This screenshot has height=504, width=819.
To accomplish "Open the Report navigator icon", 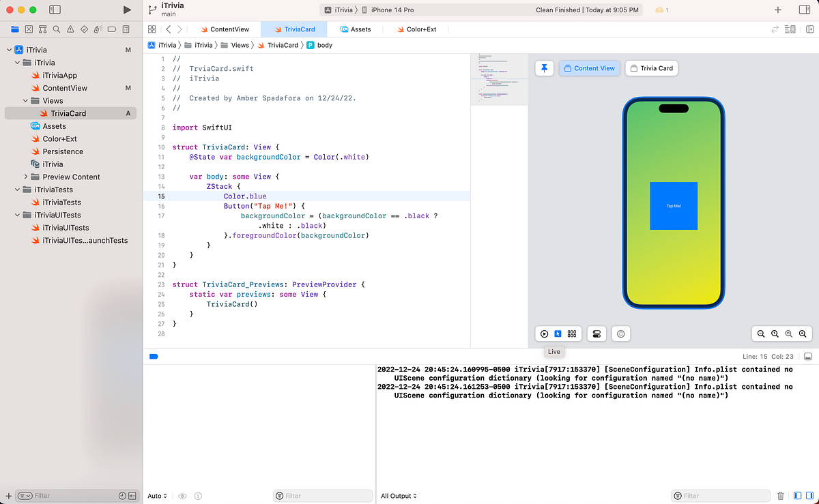I will pos(126,29).
